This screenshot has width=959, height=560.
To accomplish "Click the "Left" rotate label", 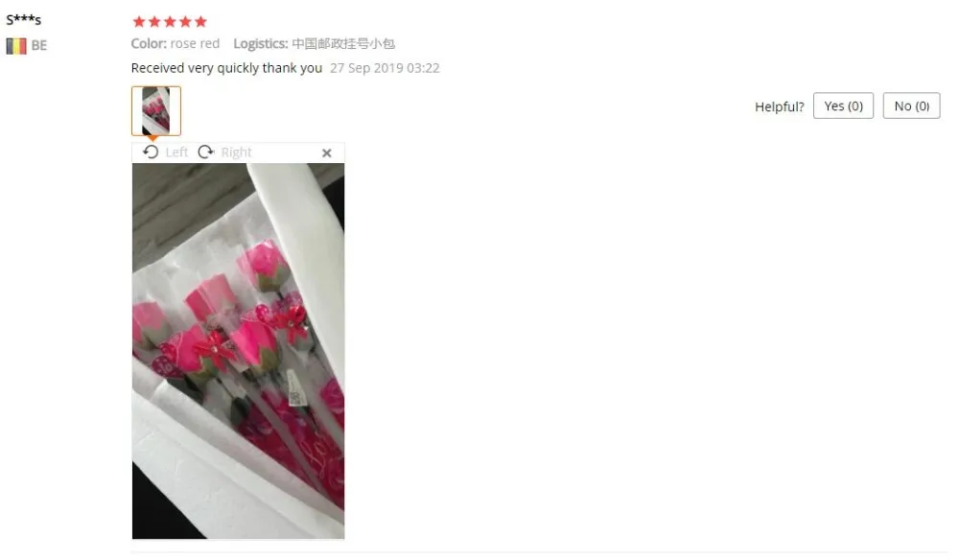I will pos(176,152).
